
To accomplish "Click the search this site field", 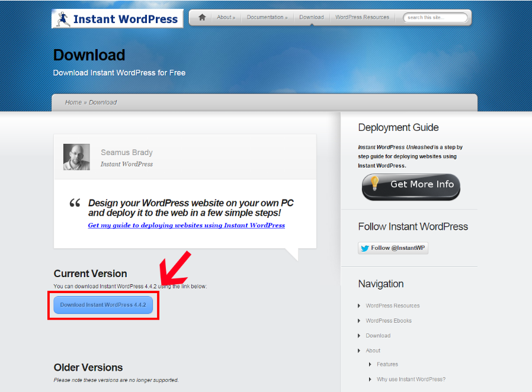I will pyautogui.click(x=435, y=17).
